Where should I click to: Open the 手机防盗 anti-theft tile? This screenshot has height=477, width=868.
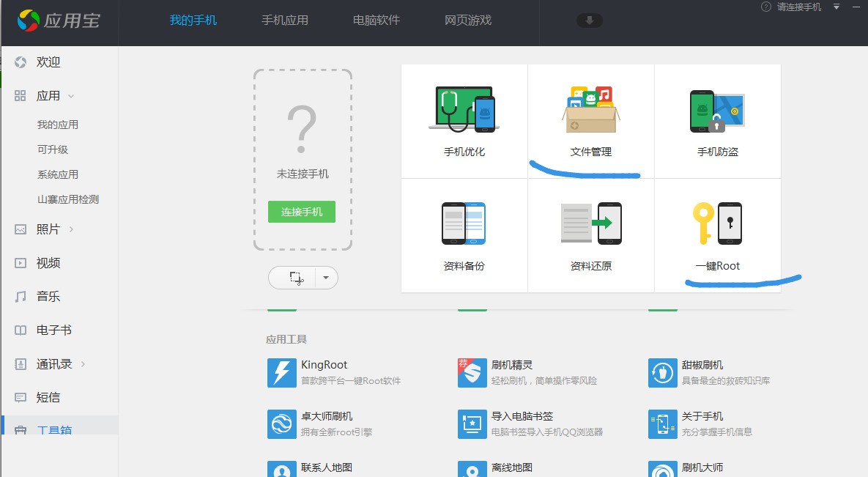point(717,121)
